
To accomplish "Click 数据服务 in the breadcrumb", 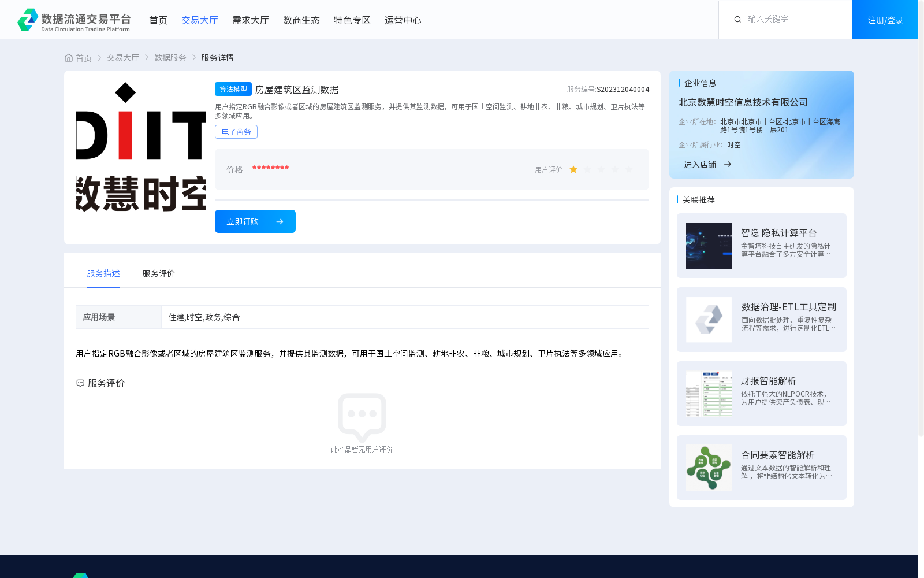I will click(170, 58).
